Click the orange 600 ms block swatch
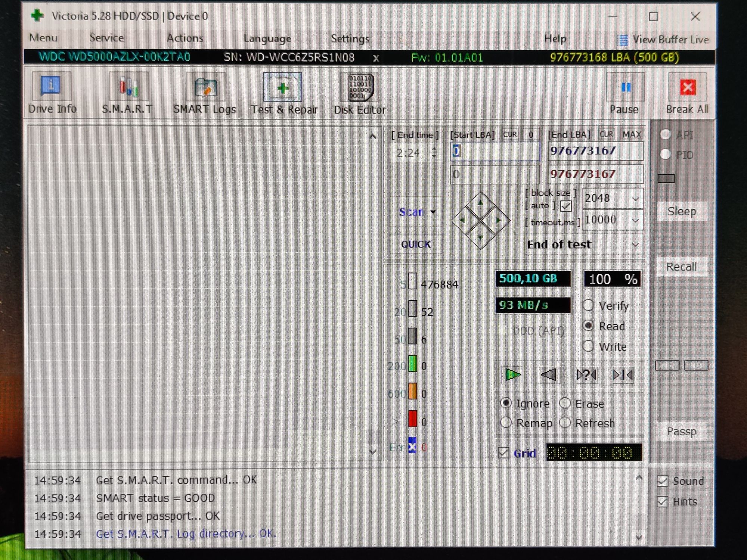Viewport: 747px width, 560px height. 413,391
